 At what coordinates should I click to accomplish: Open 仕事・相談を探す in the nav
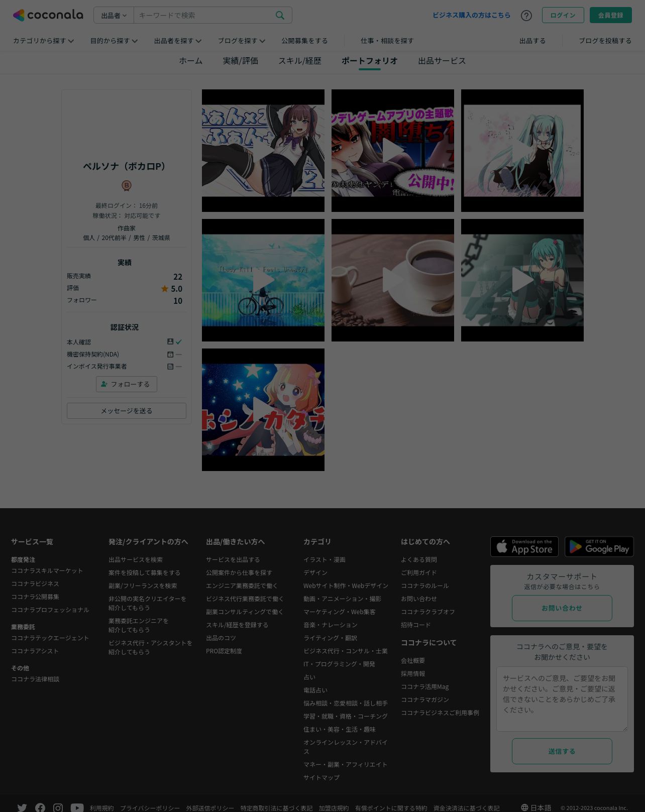(387, 41)
